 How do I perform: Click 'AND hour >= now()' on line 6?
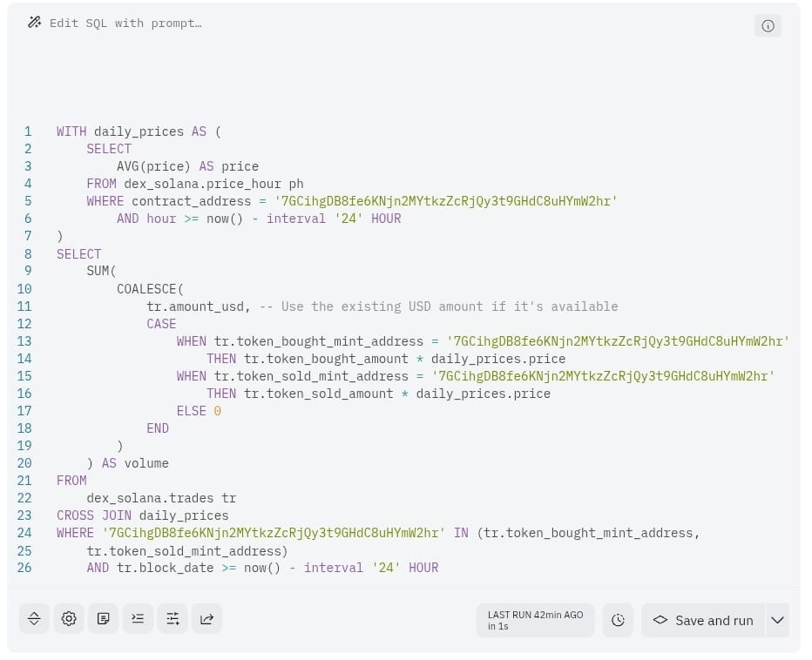[179, 219]
